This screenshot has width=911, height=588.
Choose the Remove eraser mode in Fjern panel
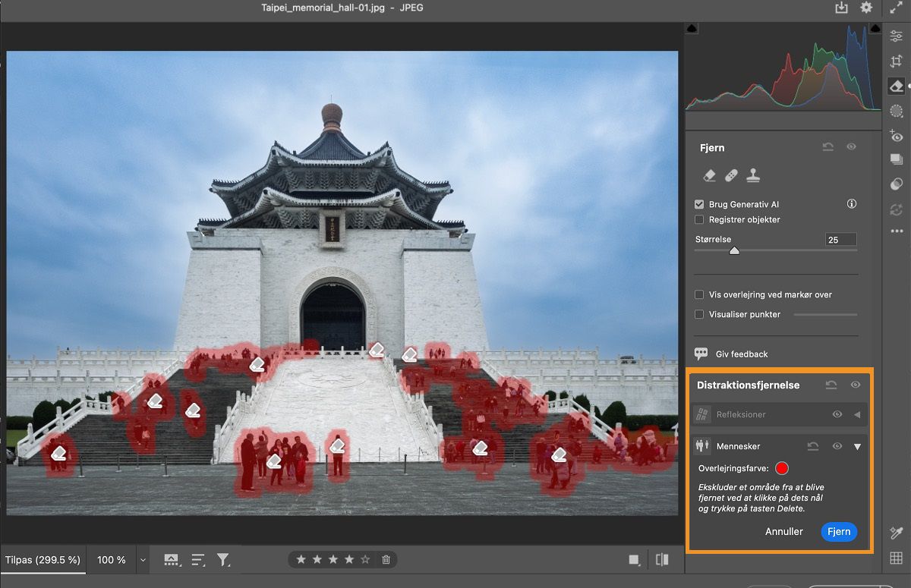point(710,176)
